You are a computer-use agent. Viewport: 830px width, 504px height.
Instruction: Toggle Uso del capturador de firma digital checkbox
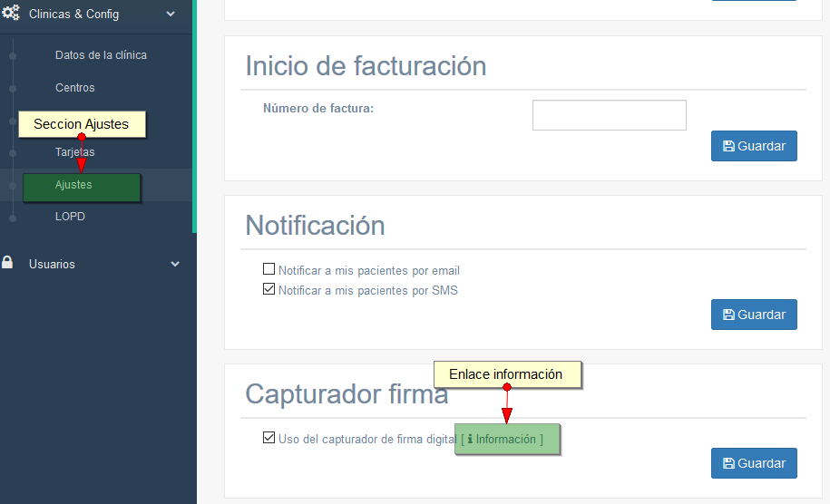coord(269,438)
